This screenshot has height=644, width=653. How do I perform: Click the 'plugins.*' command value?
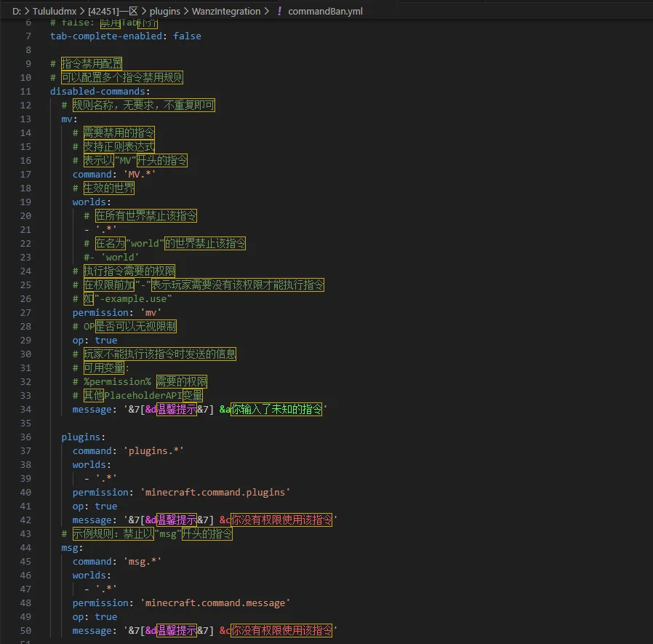(x=153, y=451)
